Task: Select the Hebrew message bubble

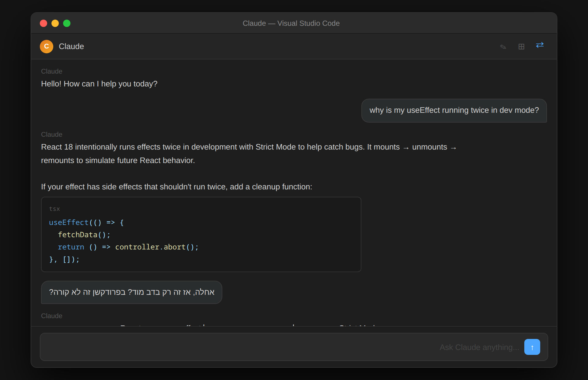Action: 132,292
